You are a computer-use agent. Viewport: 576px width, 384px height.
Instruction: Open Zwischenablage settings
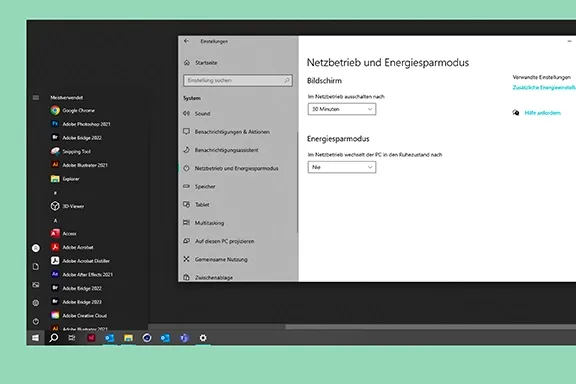208,277
